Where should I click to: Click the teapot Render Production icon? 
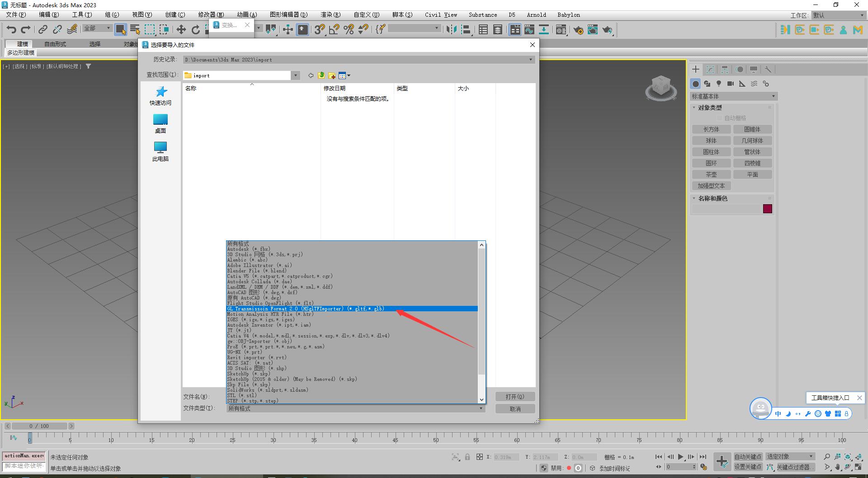607,30
